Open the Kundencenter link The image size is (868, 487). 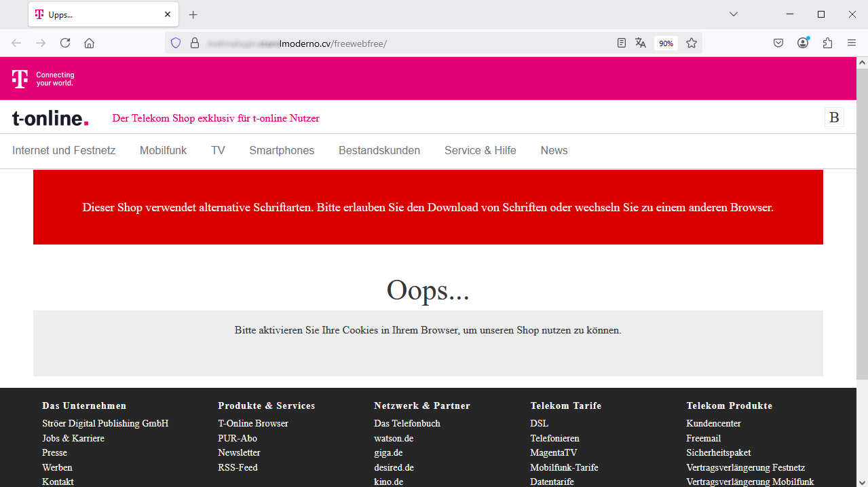click(x=713, y=423)
